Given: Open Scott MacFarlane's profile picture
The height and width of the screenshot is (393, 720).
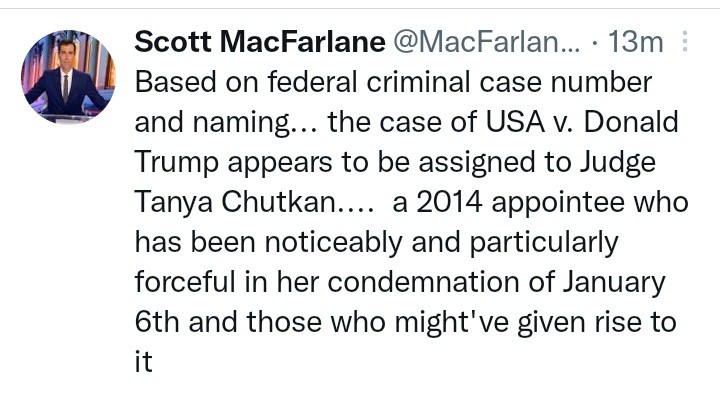Looking at the screenshot, I should point(68,77).
